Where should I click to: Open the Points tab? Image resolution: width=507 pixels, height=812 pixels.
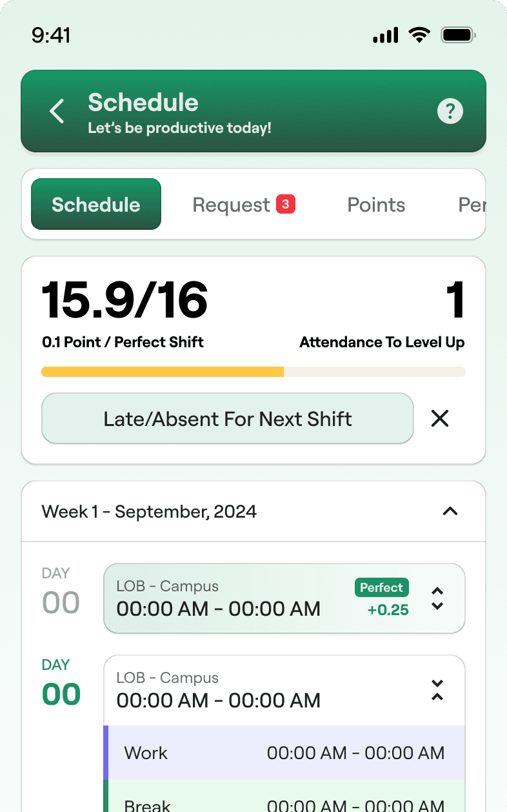[x=377, y=205]
